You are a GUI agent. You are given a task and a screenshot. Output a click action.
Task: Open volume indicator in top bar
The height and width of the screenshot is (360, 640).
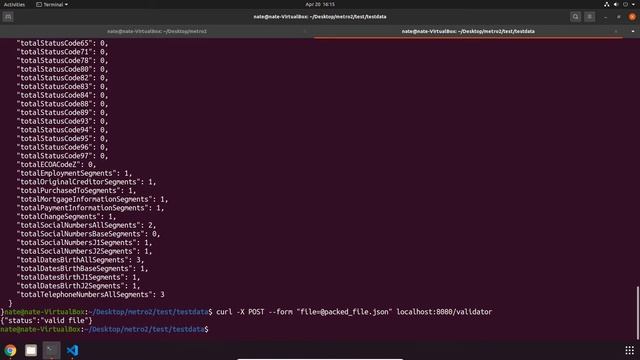(x=616, y=4)
